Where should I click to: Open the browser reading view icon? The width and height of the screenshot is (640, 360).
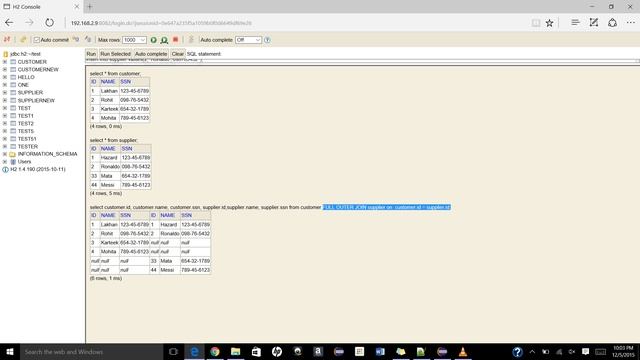point(536,23)
